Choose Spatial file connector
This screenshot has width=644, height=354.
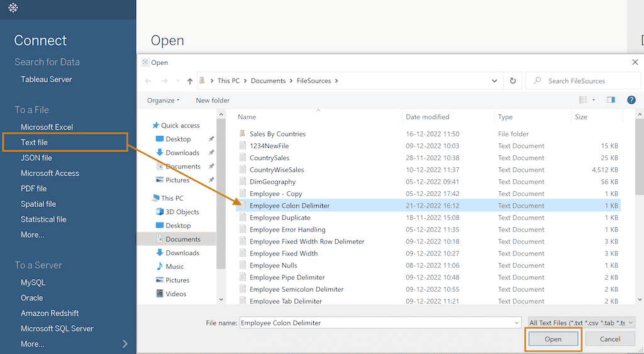tap(38, 204)
